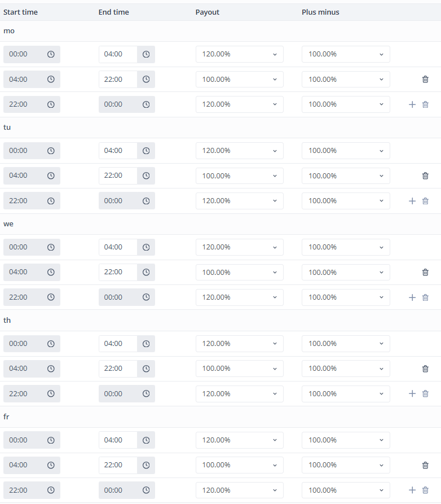Viewport: 441px width, 504px height.
Task: Click the Payout column header
Action: point(207,12)
